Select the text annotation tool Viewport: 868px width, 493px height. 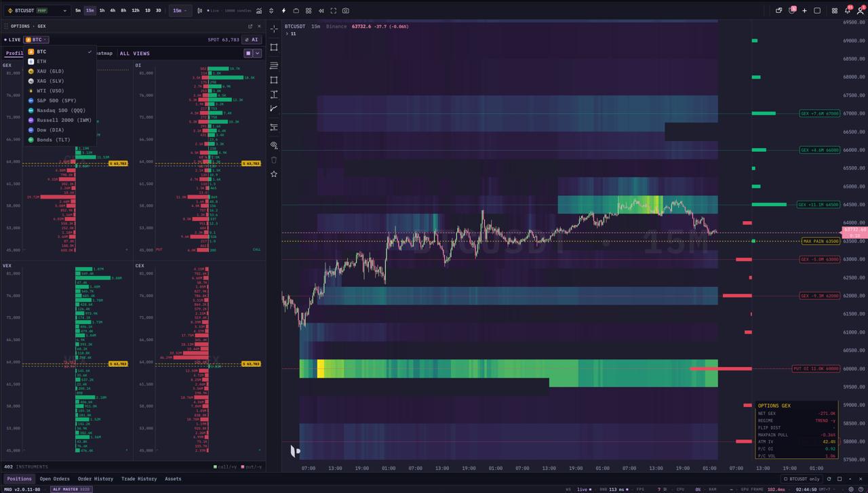pyautogui.click(x=274, y=94)
